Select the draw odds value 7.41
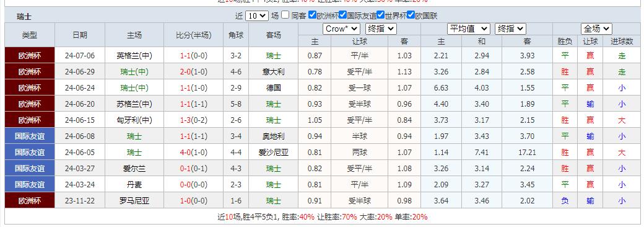 [x=482, y=152]
